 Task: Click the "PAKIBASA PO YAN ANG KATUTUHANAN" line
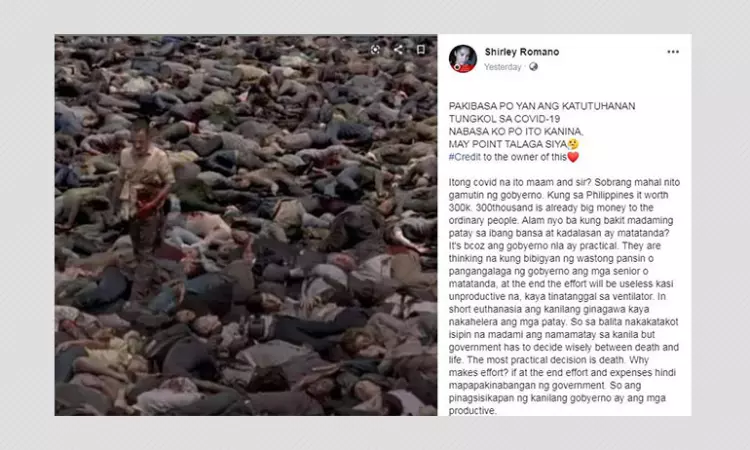point(542,106)
